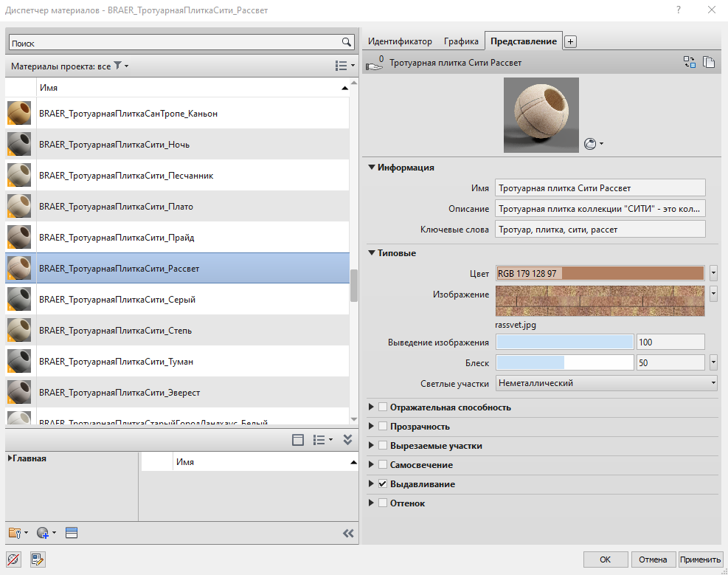Open the Светлые участки dropdown
The width and height of the screenshot is (728, 575).
pyautogui.click(x=606, y=383)
